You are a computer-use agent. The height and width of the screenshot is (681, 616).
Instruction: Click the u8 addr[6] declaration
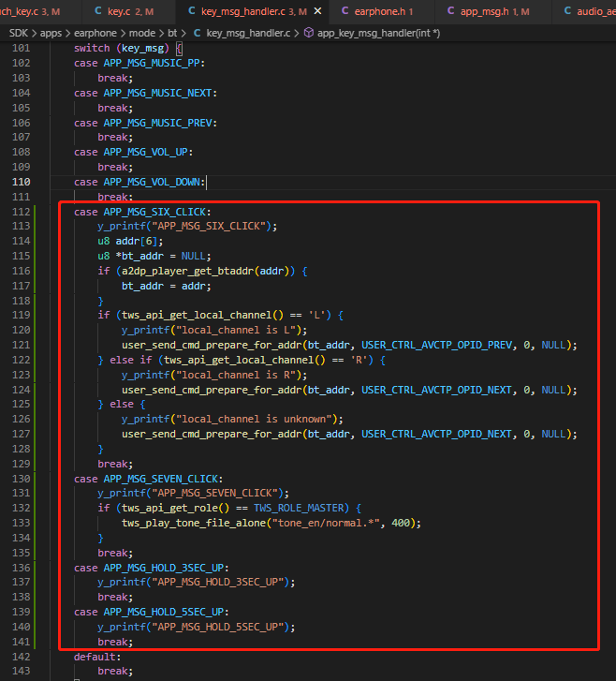[x=130, y=241]
